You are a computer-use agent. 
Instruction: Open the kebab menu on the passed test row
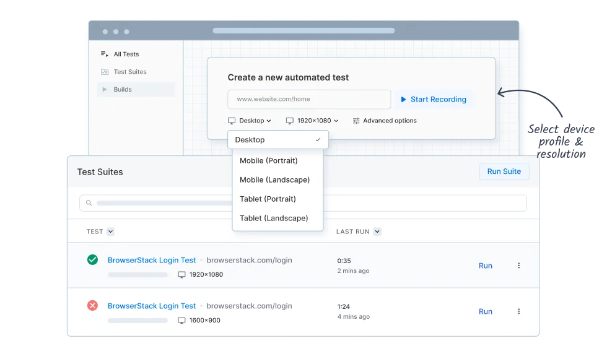(x=519, y=265)
